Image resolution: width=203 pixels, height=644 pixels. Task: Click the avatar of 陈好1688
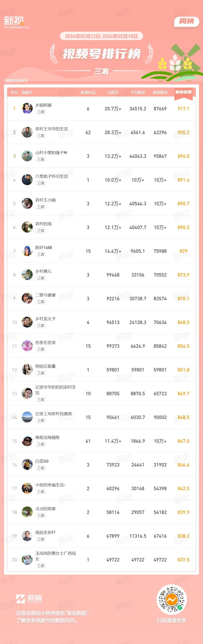coord(27,251)
